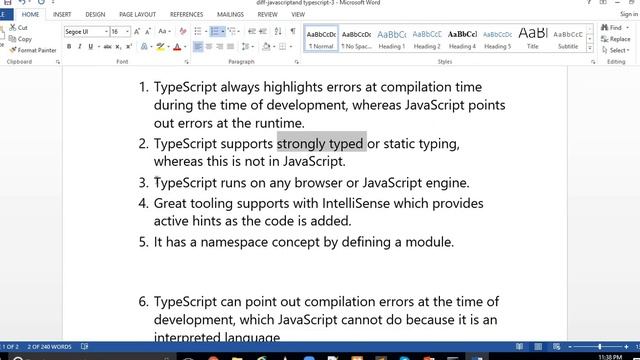Open the PAGE LAYOUT tab
The width and height of the screenshot is (640, 360).
138,14
